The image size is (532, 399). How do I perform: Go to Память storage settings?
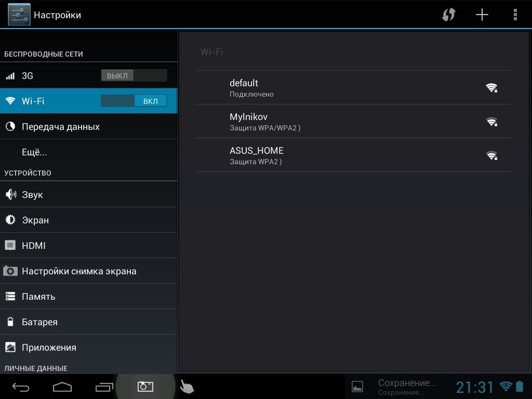38,297
